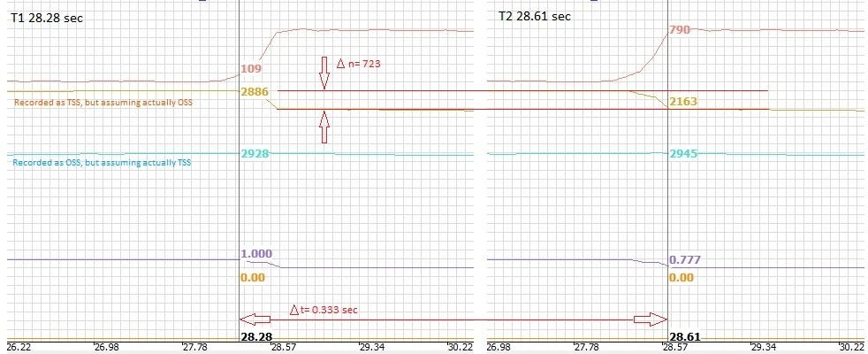
Task: Select the 109 value readout
Action: pos(251,69)
